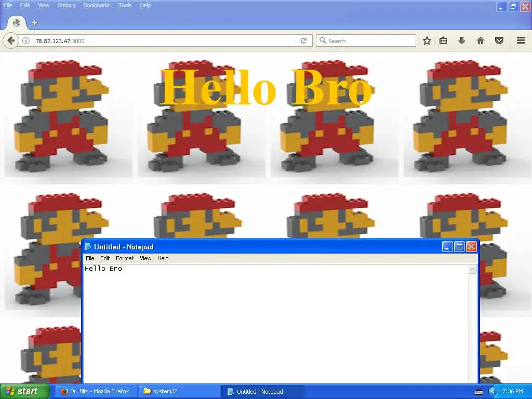Select the current browser tab globe

[16, 23]
